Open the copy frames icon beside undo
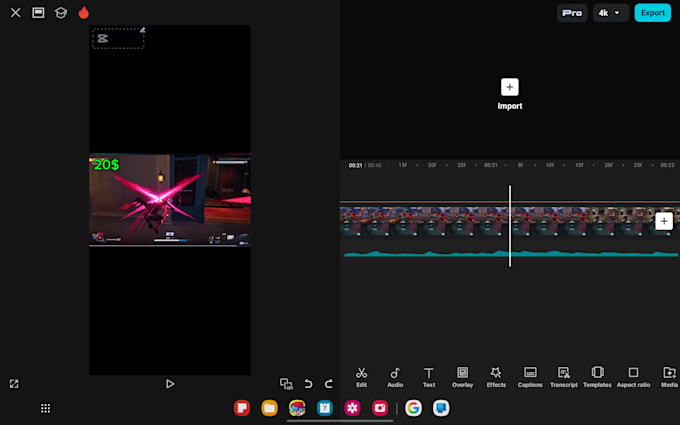Viewport: 680px width, 425px height. [286, 384]
